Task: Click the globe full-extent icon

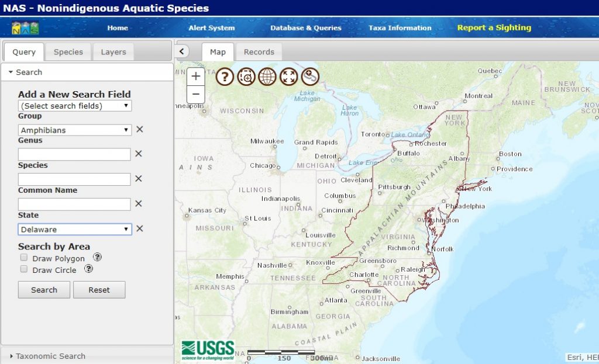Action: pos(267,76)
